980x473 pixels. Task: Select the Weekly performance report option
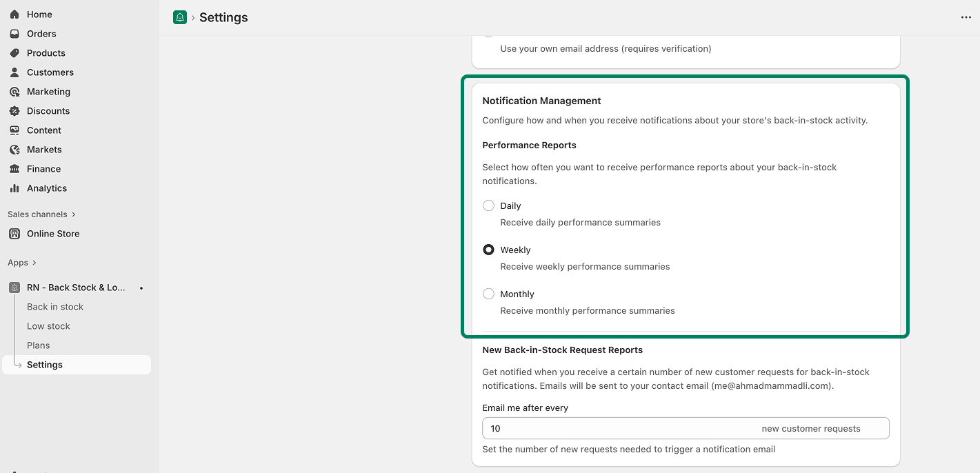488,250
